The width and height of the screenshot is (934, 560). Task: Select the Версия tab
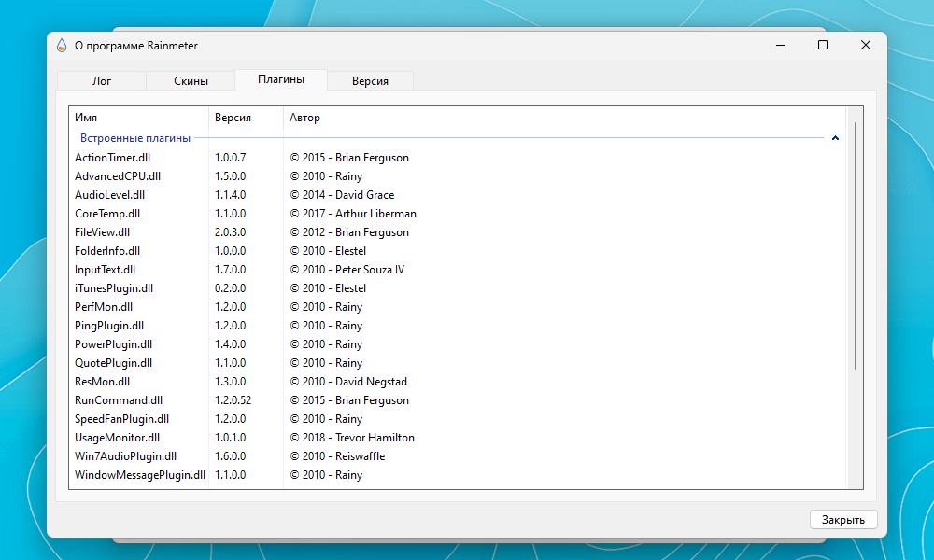(370, 81)
